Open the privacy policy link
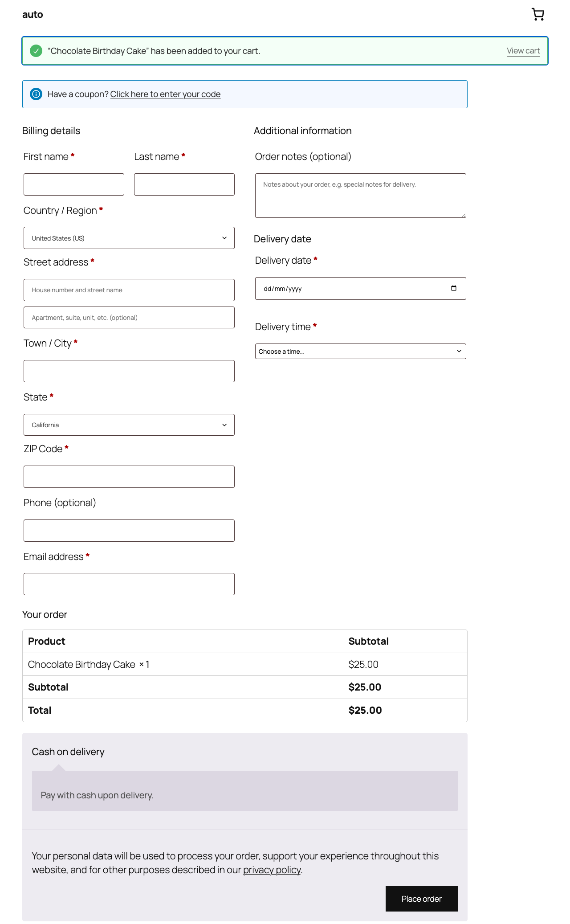Image resolution: width=570 pixels, height=924 pixels. [272, 870]
